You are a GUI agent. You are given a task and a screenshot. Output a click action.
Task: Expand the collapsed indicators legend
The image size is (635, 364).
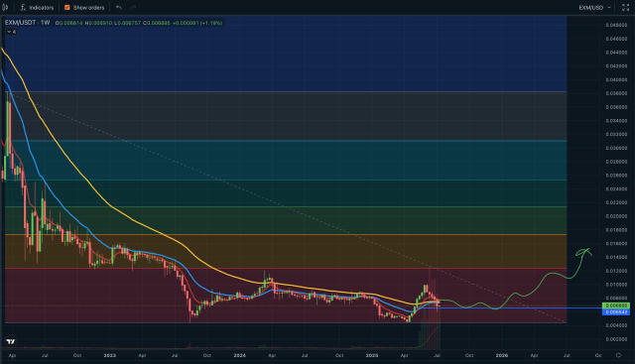pos(11,32)
